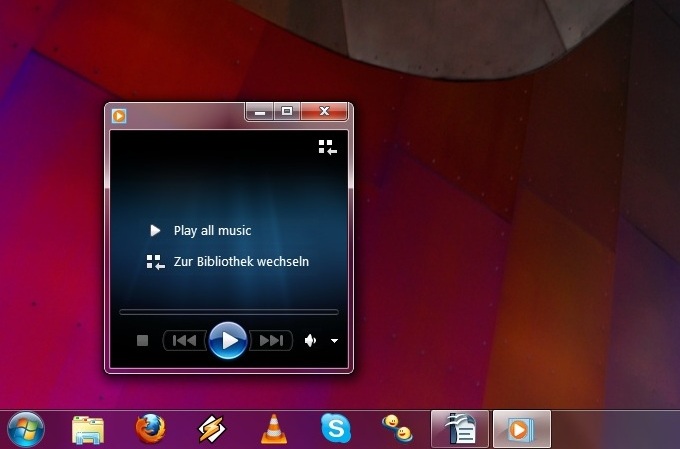The width and height of the screenshot is (680, 449).
Task: Click the Windows Media Player taskbar button
Action: coord(521,429)
